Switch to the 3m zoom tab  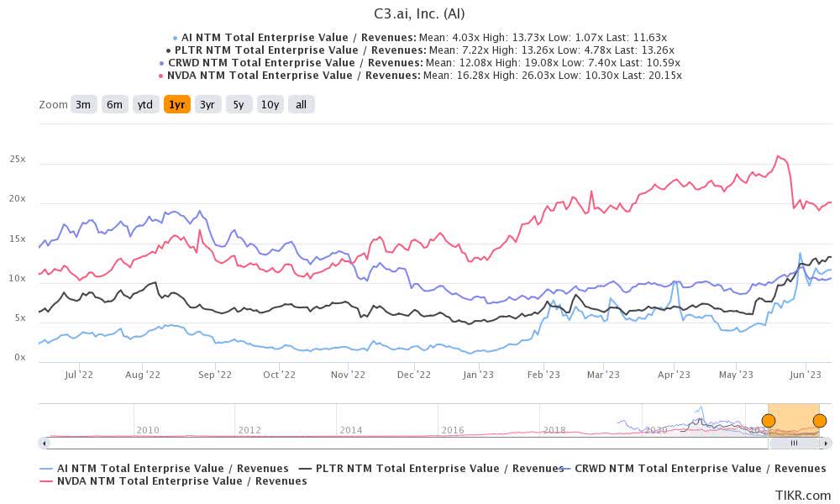click(82, 104)
